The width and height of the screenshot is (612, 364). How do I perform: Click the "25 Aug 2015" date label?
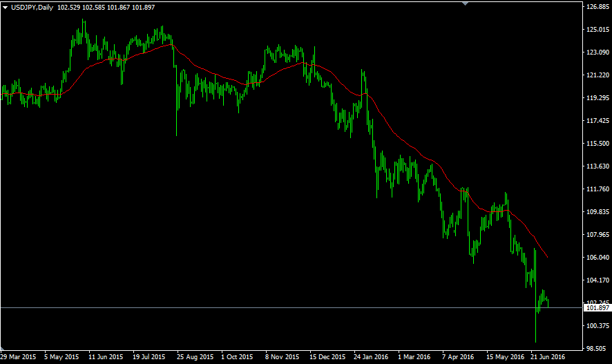coord(195,357)
